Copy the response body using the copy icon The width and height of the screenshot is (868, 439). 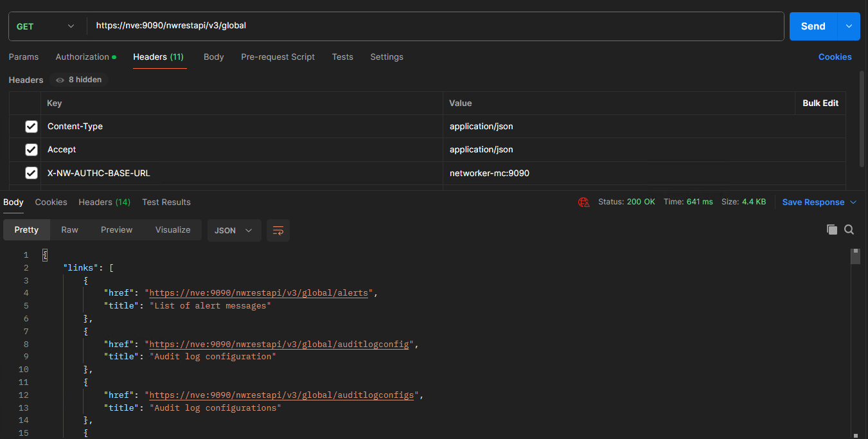(832, 229)
